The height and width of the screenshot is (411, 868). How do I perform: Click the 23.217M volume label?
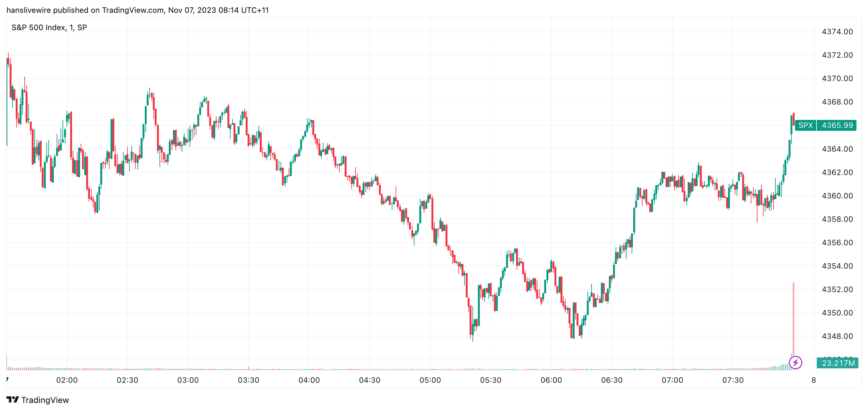[x=838, y=363]
